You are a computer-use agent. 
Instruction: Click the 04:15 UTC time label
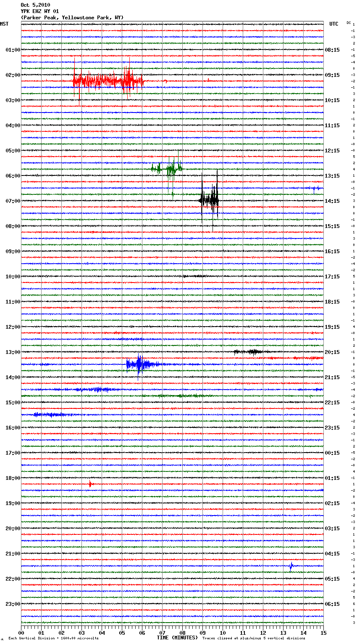click(332, 554)
